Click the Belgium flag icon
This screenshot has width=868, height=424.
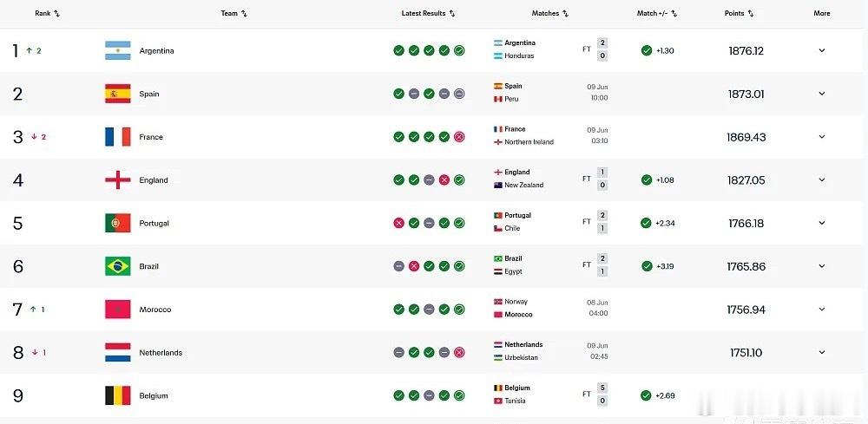point(118,395)
